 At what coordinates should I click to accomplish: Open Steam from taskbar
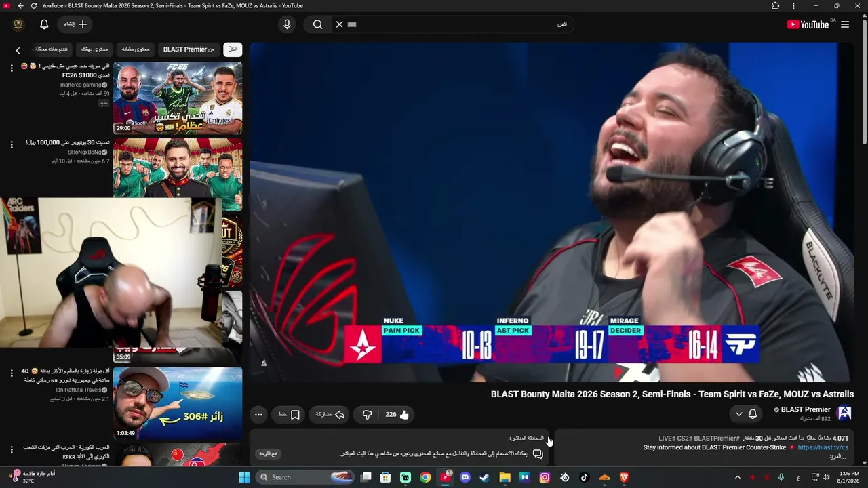click(484, 477)
